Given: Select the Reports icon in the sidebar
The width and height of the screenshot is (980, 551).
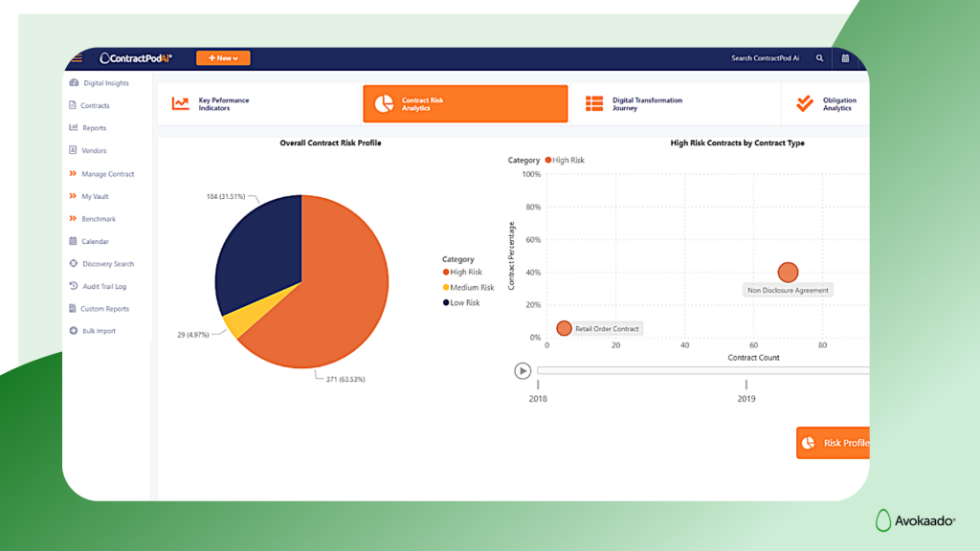Looking at the screenshot, I should pyautogui.click(x=90, y=127).
